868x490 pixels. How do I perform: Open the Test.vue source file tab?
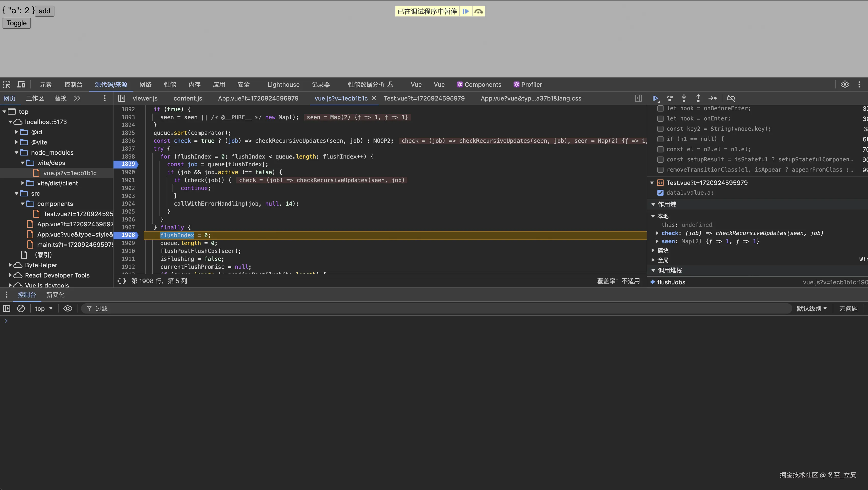(x=424, y=98)
